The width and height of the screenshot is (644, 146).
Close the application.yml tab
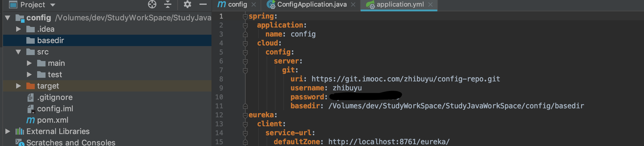(430, 4)
